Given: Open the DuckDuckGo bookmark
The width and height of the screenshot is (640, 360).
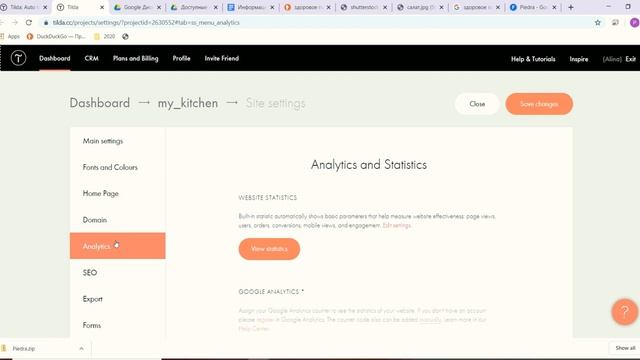Looking at the screenshot, I should 56,36.
